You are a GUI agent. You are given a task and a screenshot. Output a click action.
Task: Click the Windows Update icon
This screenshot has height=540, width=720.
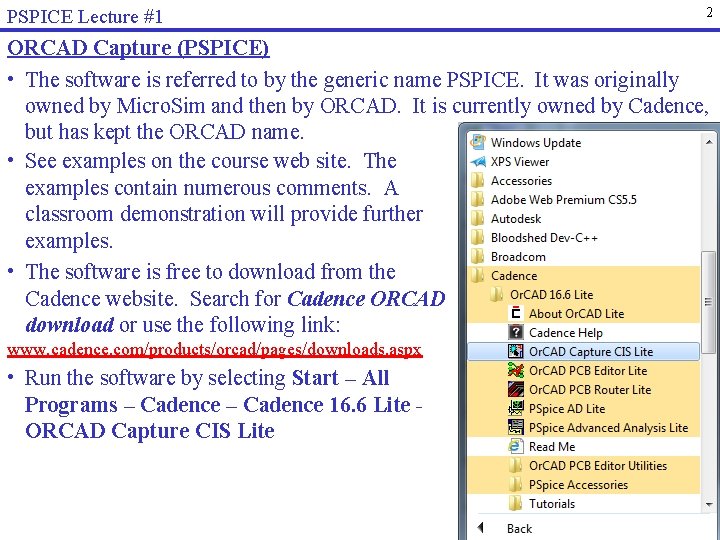478,142
